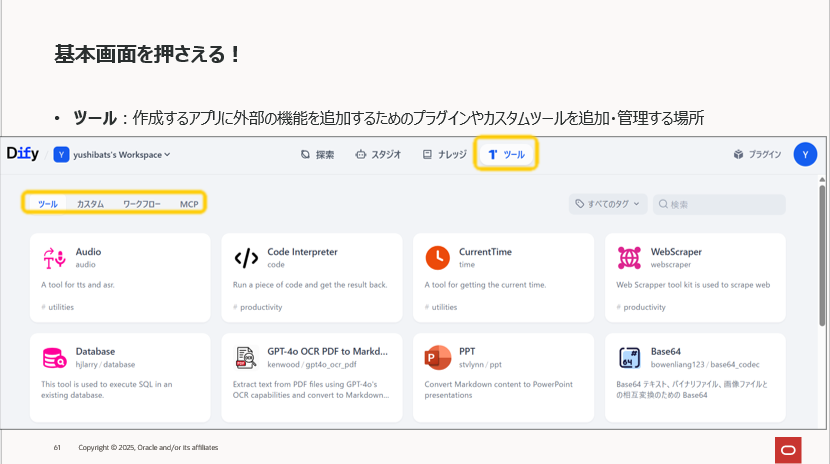Go to スタジオ in the top navigation
This screenshot has height=464, width=830.
378,154
